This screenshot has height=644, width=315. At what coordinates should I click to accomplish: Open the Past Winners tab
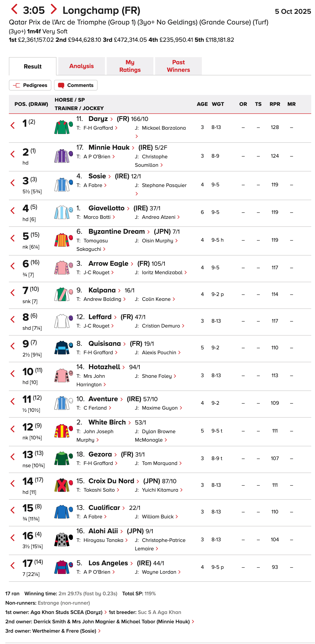coord(178,66)
